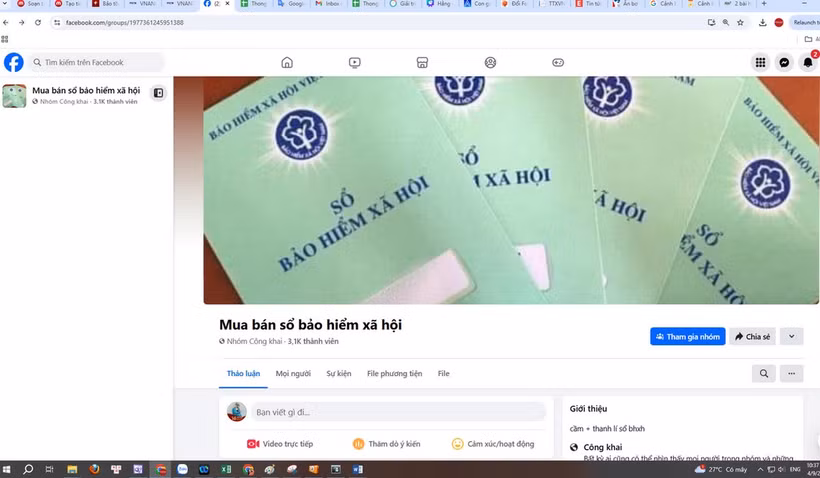The width and height of the screenshot is (820, 478).
Task: Switch to the TTXVN browser tab
Action: [552, 4]
